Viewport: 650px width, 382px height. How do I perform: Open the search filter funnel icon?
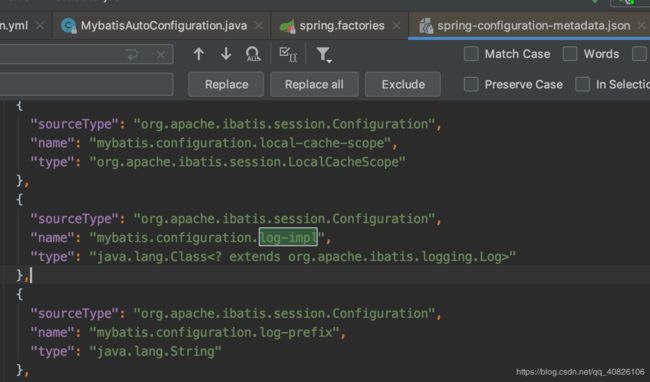[x=323, y=55]
